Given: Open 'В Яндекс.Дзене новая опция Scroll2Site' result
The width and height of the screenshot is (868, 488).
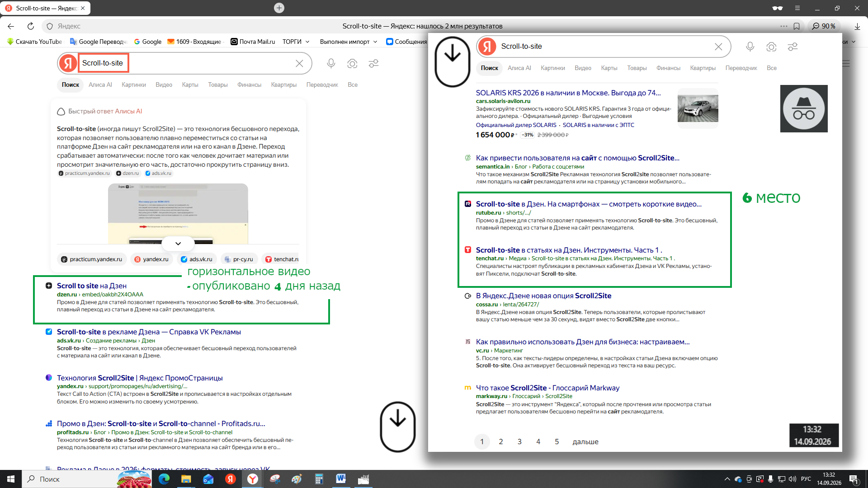Looking at the screenshot, I should click(543, 296).
